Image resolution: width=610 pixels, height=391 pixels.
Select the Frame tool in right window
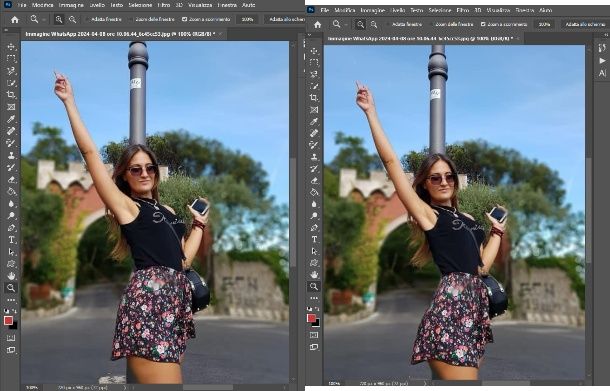[314, 110]
